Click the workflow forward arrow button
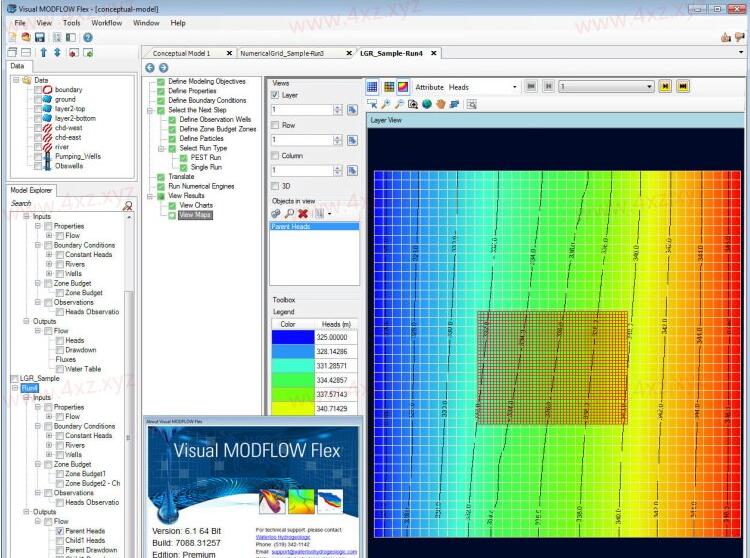 pos(164,68)
